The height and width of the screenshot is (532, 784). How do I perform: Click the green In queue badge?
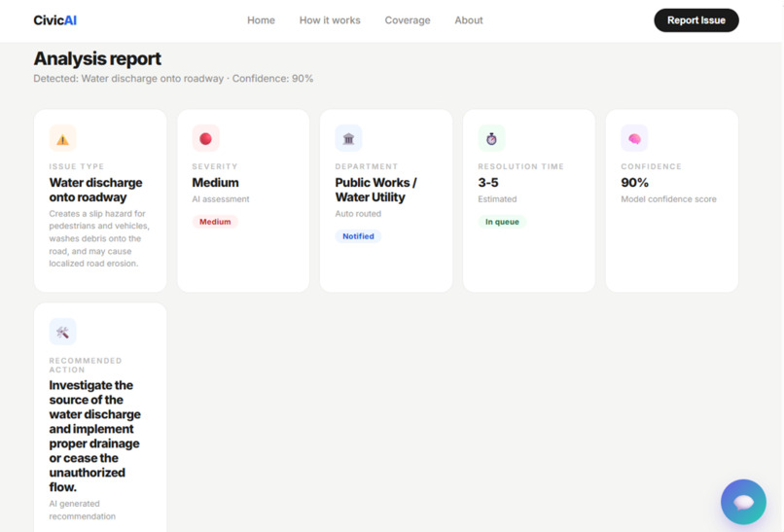click(x=502, y=222)
